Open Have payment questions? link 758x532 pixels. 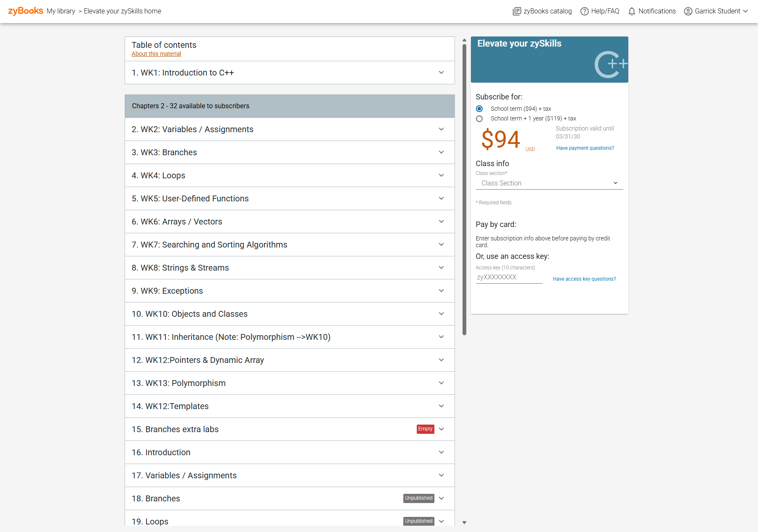point(585,148)
